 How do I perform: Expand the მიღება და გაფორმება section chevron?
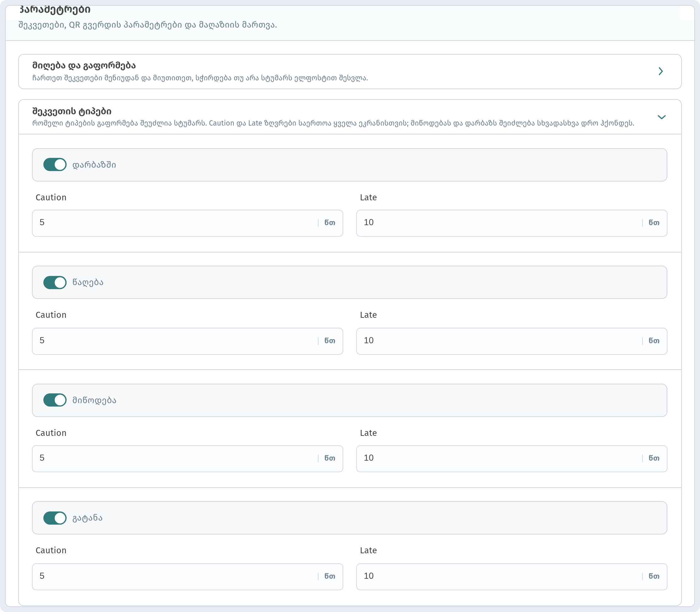click(660, 71)
